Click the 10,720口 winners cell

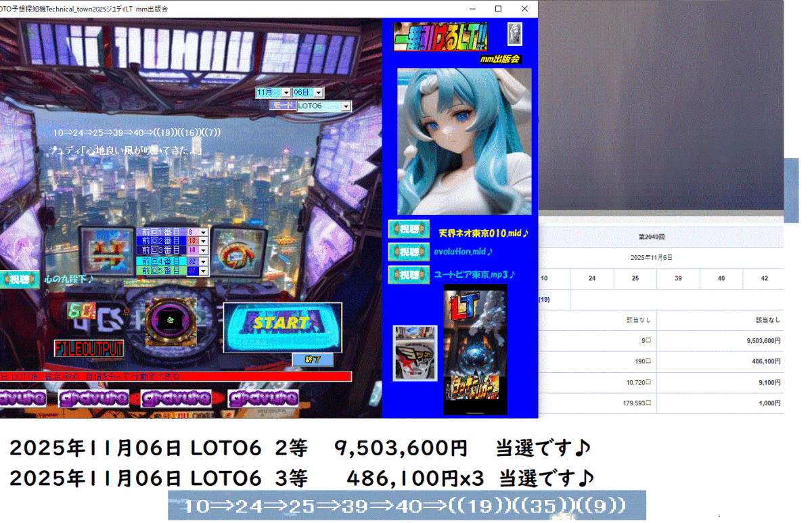597,383
